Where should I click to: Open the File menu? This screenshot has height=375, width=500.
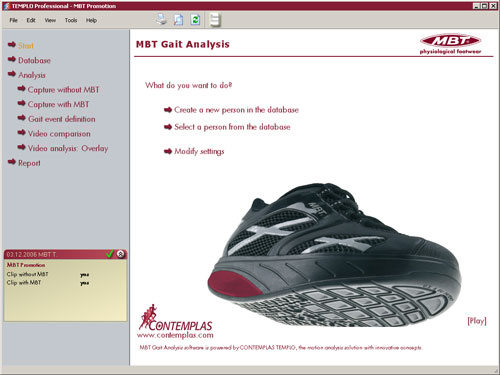point(13,20)
